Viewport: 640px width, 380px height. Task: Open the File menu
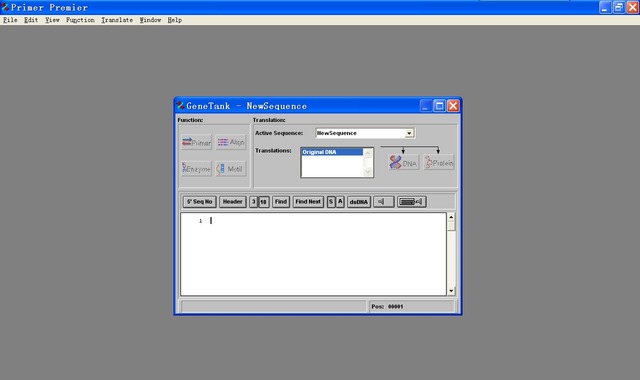tap(10, 20)
